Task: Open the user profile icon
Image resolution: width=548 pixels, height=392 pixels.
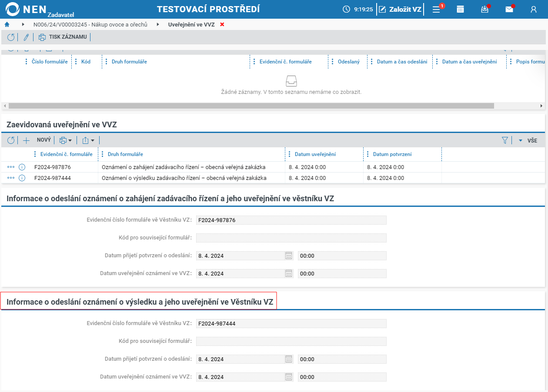Action: (534, 9)
